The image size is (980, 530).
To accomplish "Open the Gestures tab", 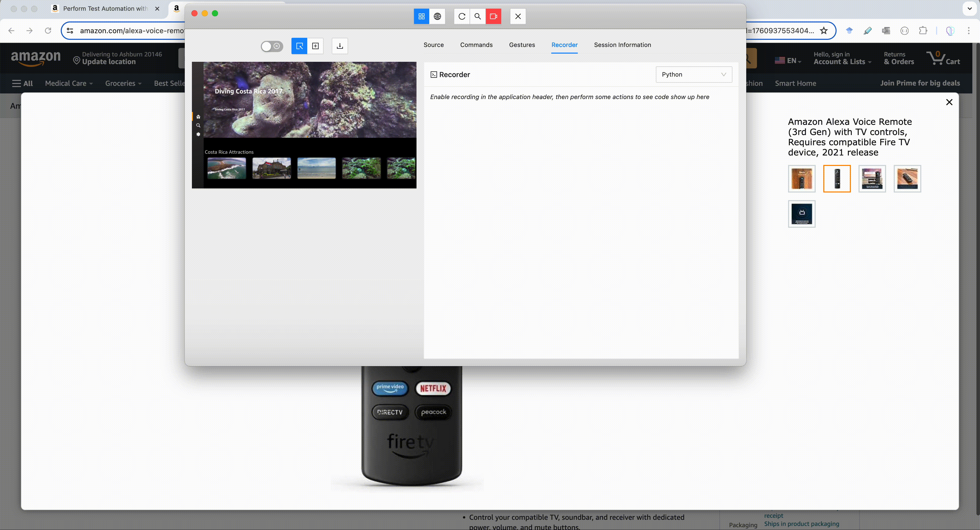I will tap(522, 45).
